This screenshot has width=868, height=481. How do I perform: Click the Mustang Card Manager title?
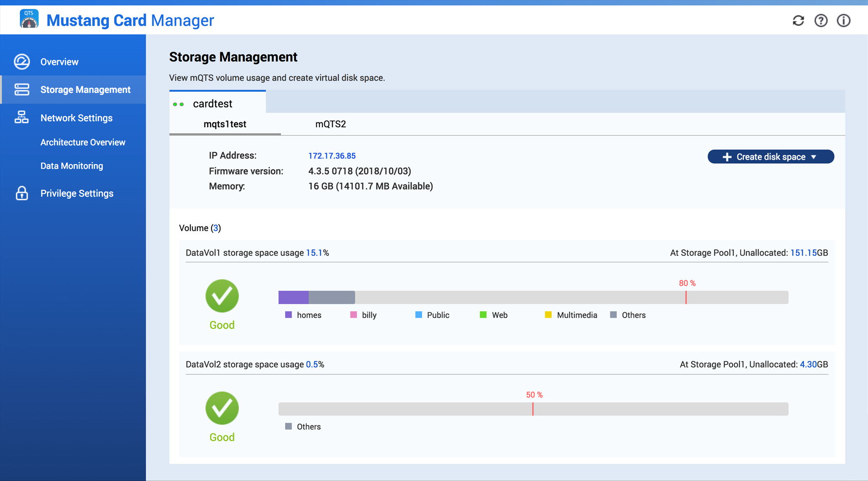click(x=130, y=20)
